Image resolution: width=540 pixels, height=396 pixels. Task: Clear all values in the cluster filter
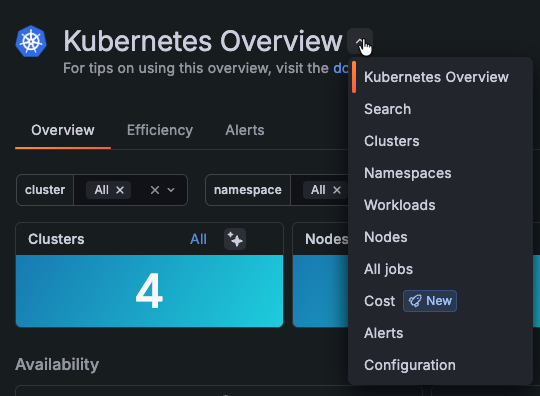coord(155,190)
